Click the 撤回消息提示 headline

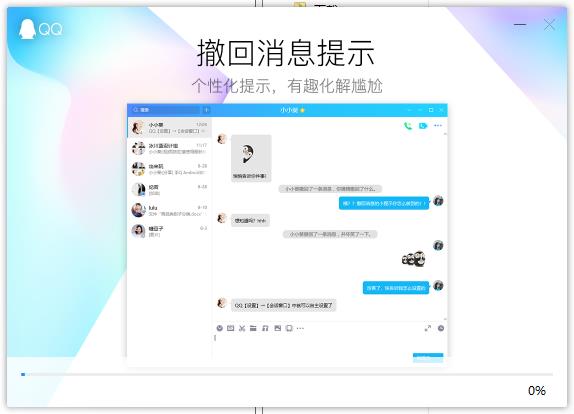286,53
